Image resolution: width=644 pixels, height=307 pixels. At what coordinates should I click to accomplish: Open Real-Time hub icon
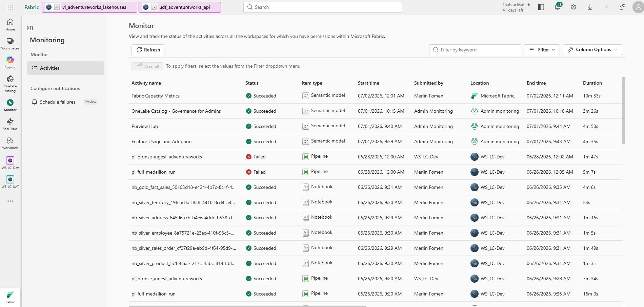(x=10, y=124)
